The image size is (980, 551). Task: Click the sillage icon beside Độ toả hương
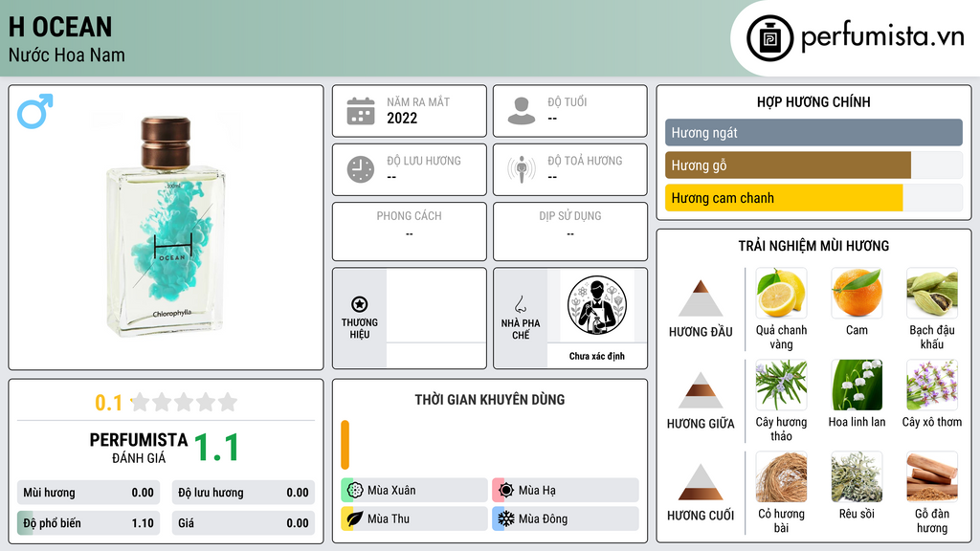(522, 169)
